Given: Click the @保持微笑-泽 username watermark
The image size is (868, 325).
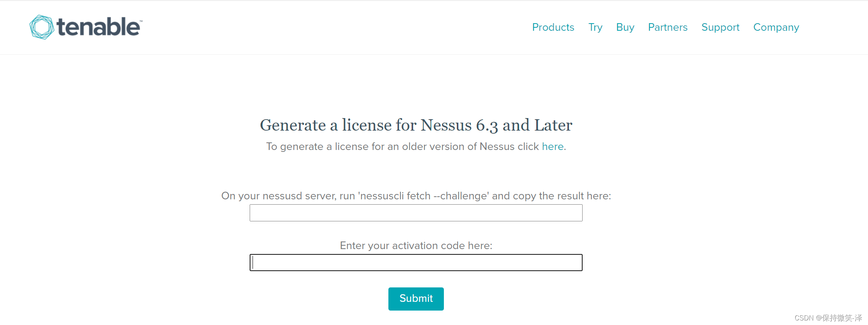Looking at the screenshot, I should coord(839,318).
